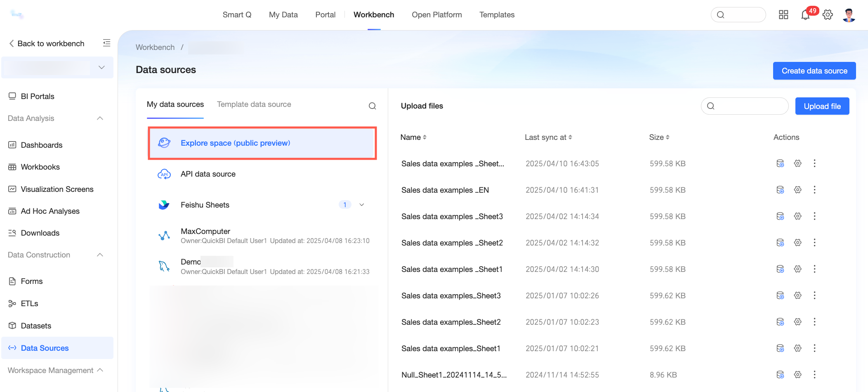
Task: Click the Upload files search field
Action: point(745,106)
